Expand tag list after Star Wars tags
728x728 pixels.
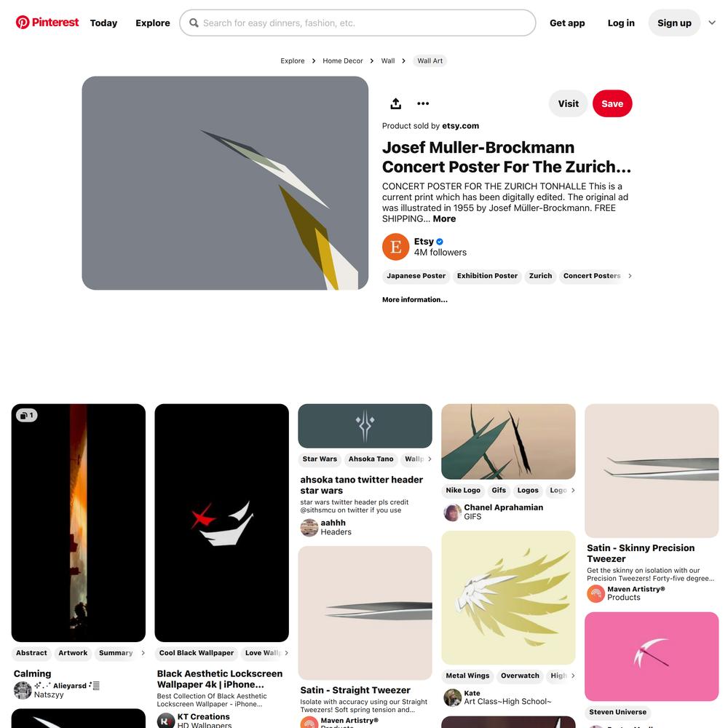[430, 459]
